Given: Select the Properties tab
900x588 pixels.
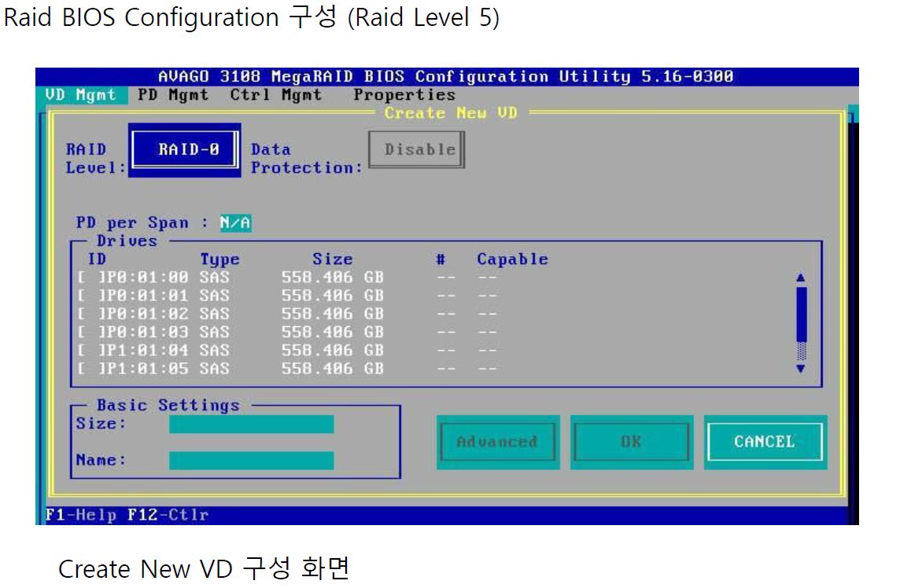Looking at the screenshot, I should coord(404,95).
